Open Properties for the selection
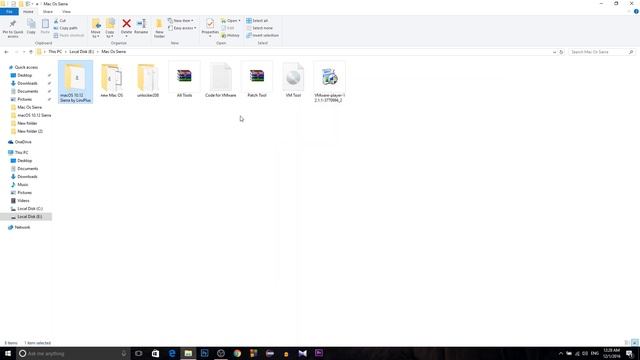Viewport: 640px width, 360px height. [x=210, y=28]
